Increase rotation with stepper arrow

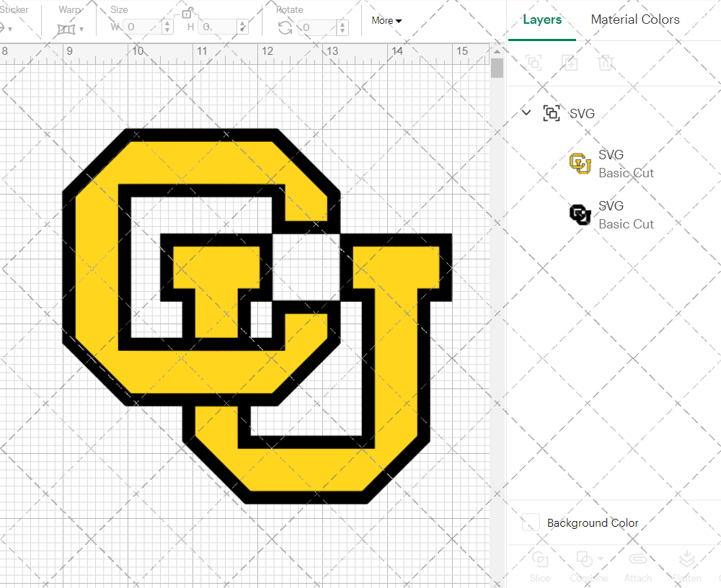[x=342, y=24]
